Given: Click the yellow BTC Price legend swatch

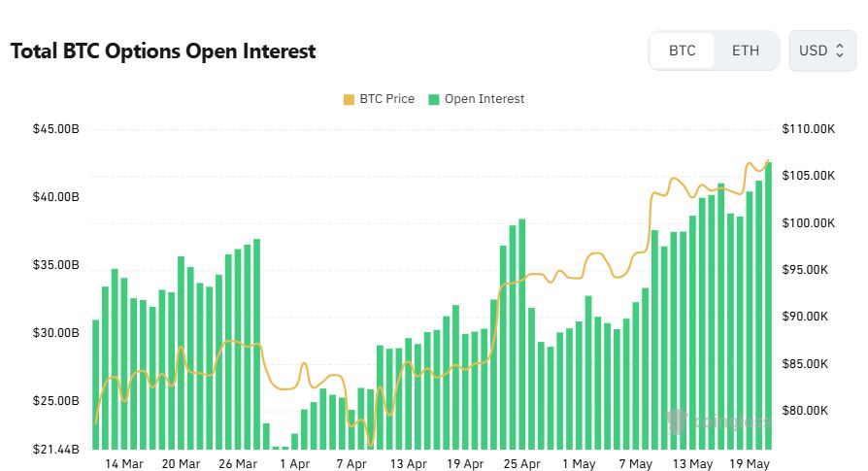Looking at the screenshot, I should pos(349,100).
